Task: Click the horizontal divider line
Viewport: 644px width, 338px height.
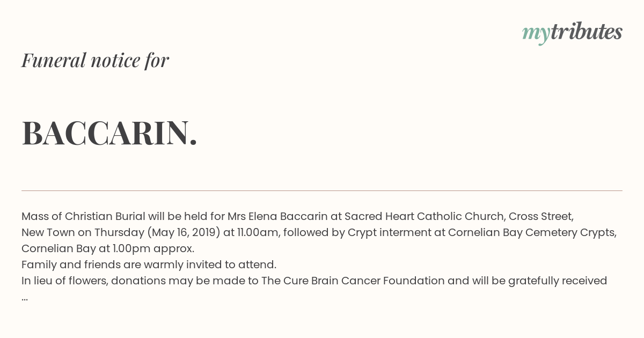Action: 322,190
